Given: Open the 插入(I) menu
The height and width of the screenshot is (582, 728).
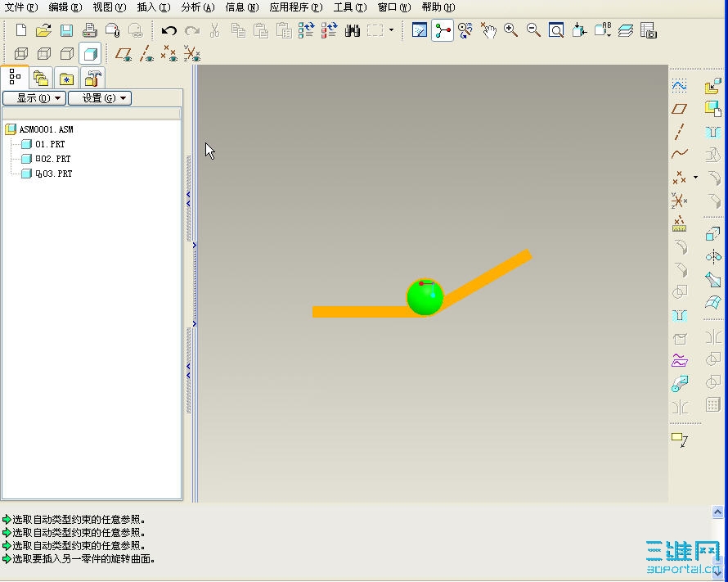Looking at the screenshot, I should point(154,7).
